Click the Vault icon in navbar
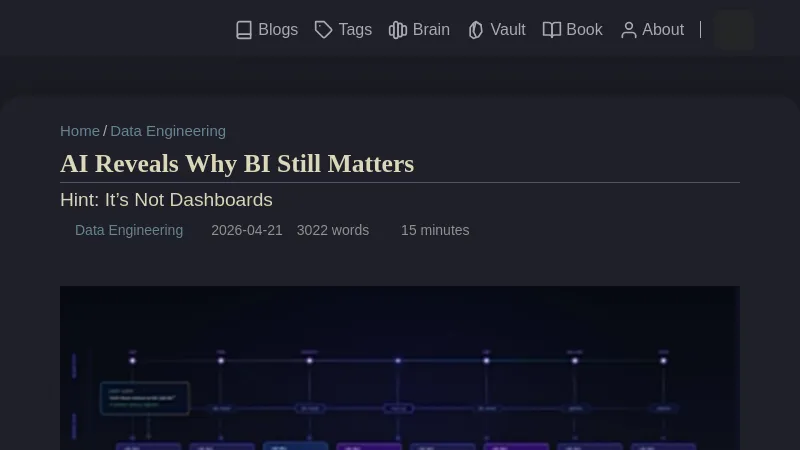Image resolution: width=800 pixels, height=450 pixels. (476, 30)
